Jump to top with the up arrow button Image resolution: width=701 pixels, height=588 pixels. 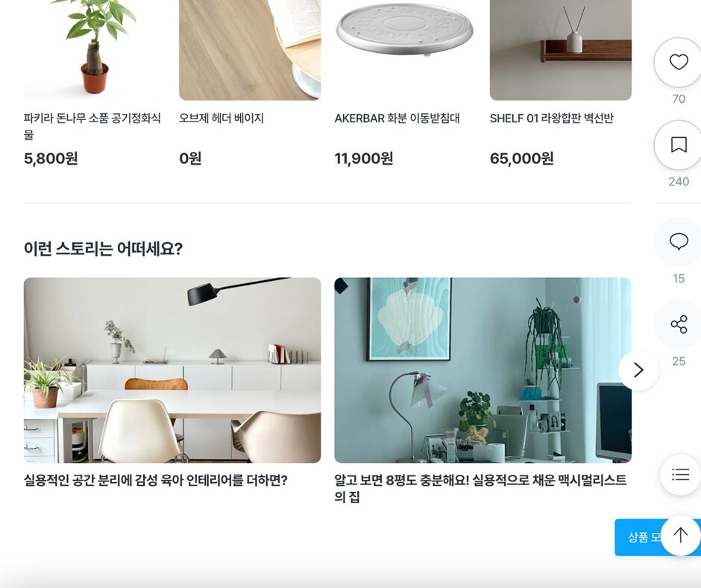680,535
